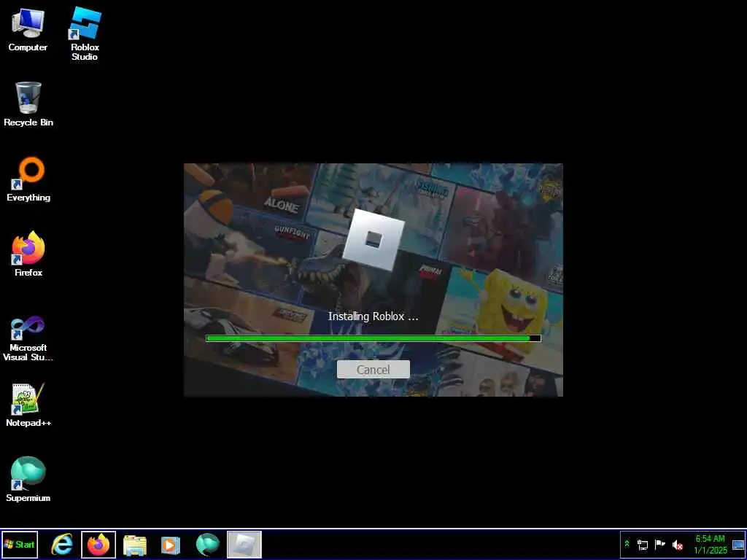
Task: Open Supermium from the taskbar
Action: 208,545
